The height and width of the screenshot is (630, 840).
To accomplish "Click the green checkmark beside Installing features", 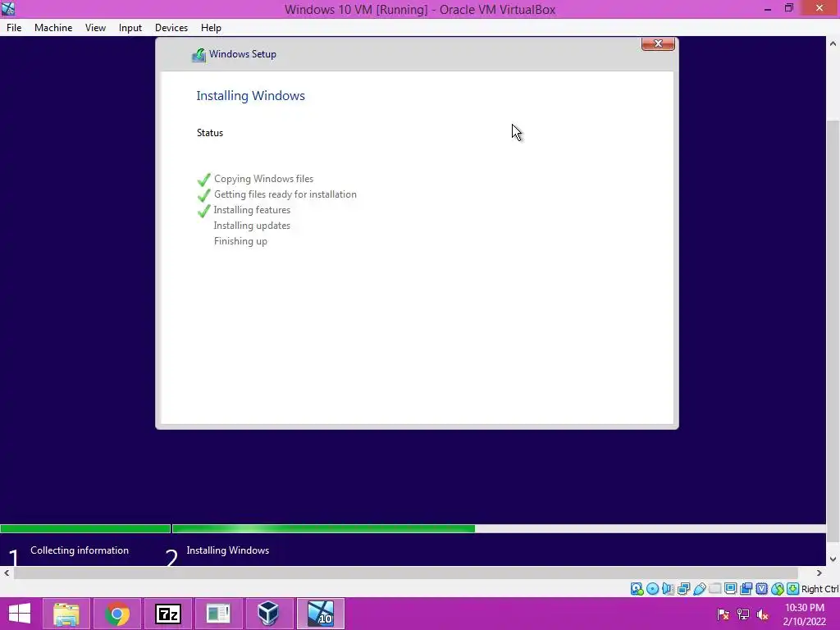I will [203, 211].
